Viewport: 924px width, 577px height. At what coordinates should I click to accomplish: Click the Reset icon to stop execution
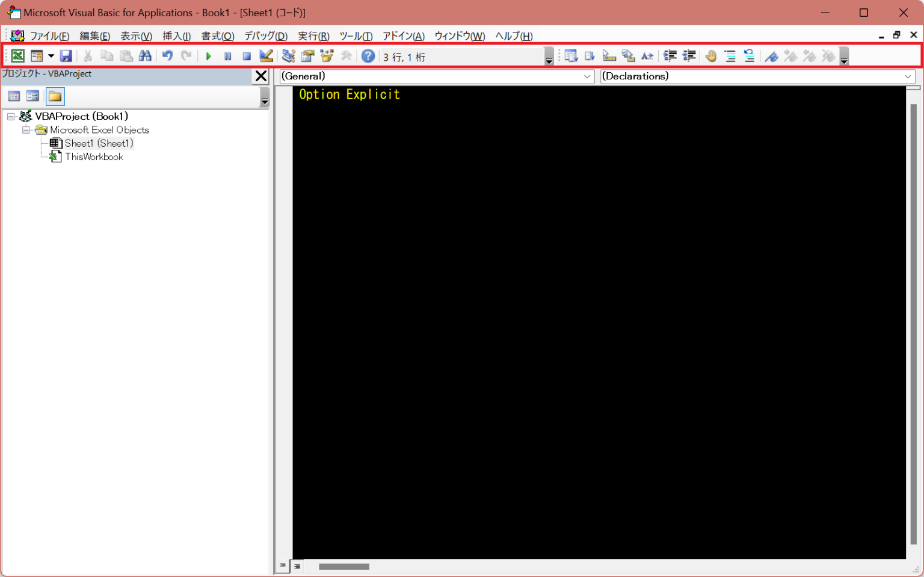[247, 55]
